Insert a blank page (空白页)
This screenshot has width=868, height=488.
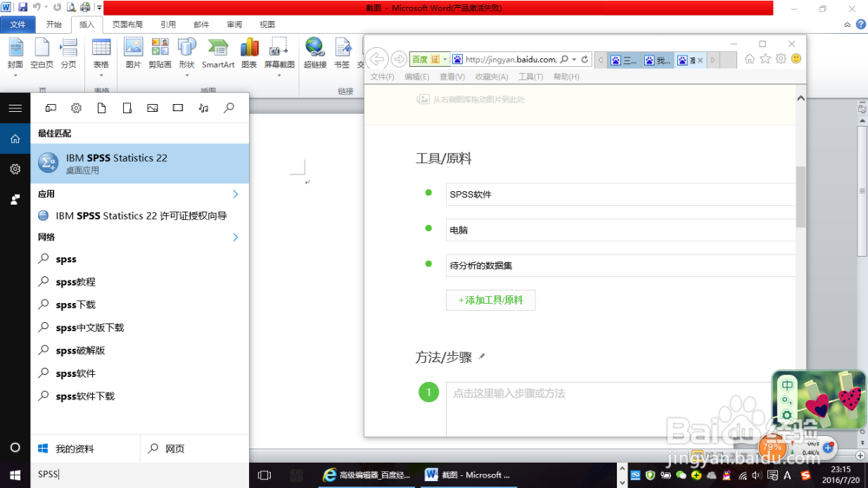point(42,54)
